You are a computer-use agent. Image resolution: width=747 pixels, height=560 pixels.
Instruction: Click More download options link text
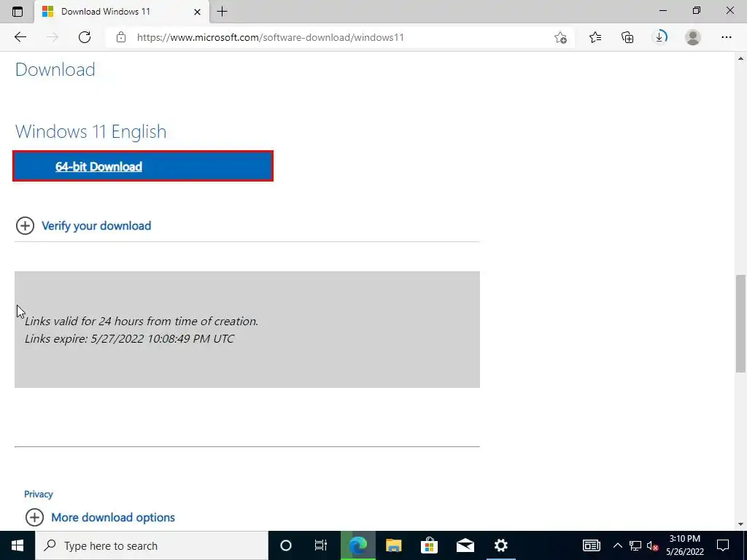coord(113,517)
